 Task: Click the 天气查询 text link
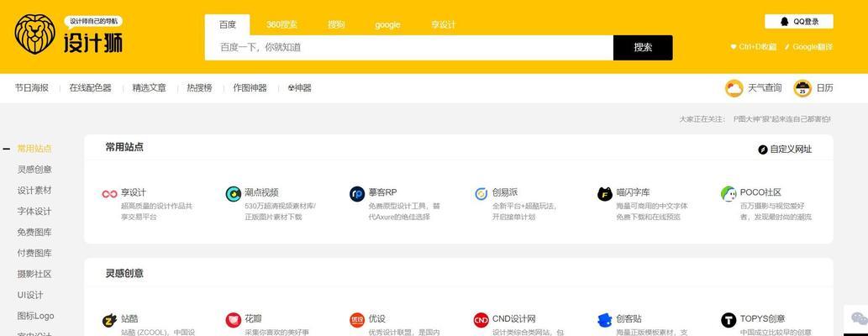[765, 88]
